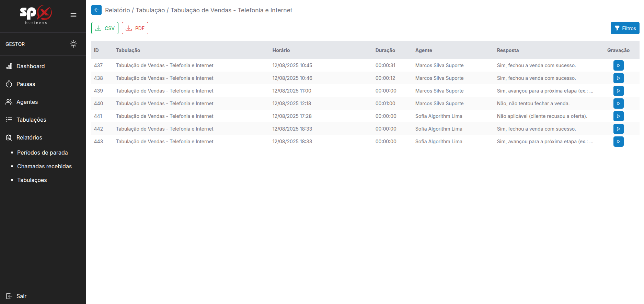Click Sair to log out
Screen dimensions: 644x304
[x=21, y=296]
